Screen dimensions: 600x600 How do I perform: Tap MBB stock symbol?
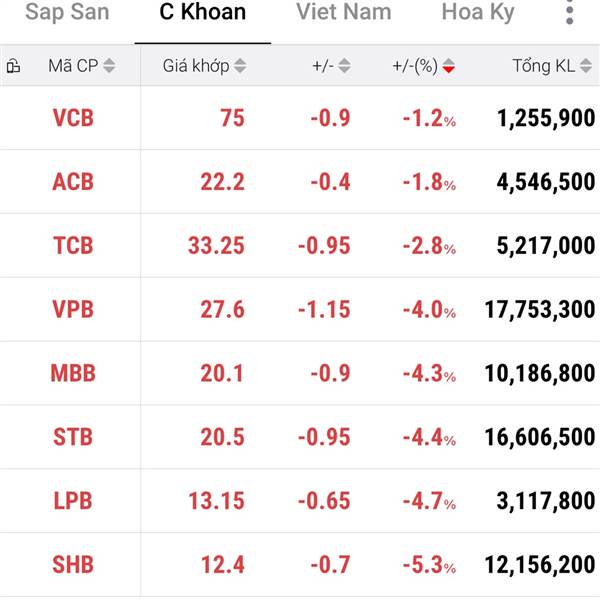click(x=73, y=374)
